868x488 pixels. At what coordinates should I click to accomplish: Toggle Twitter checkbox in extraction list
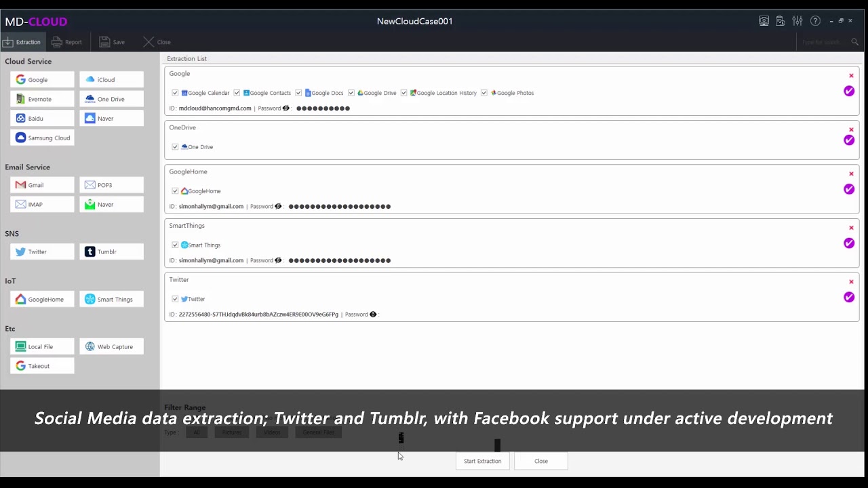pos(175,299)
